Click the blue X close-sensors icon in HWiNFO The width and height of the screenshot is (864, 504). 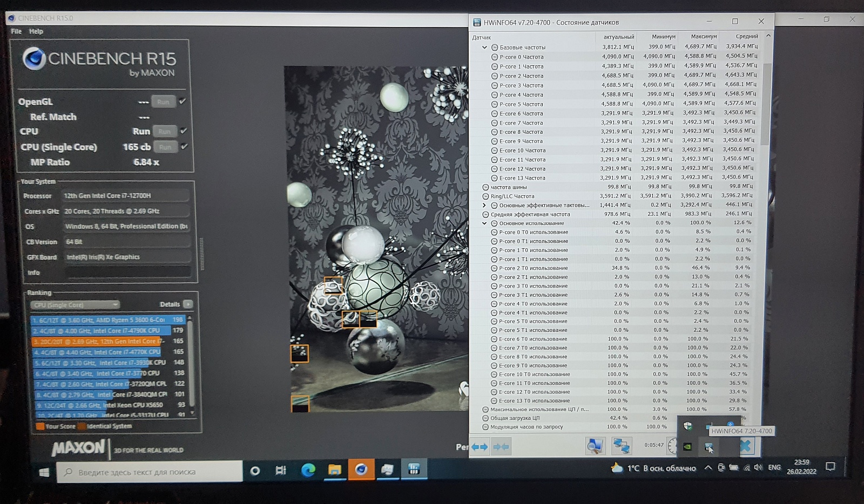pyautogui.click(x=746, y=446)
